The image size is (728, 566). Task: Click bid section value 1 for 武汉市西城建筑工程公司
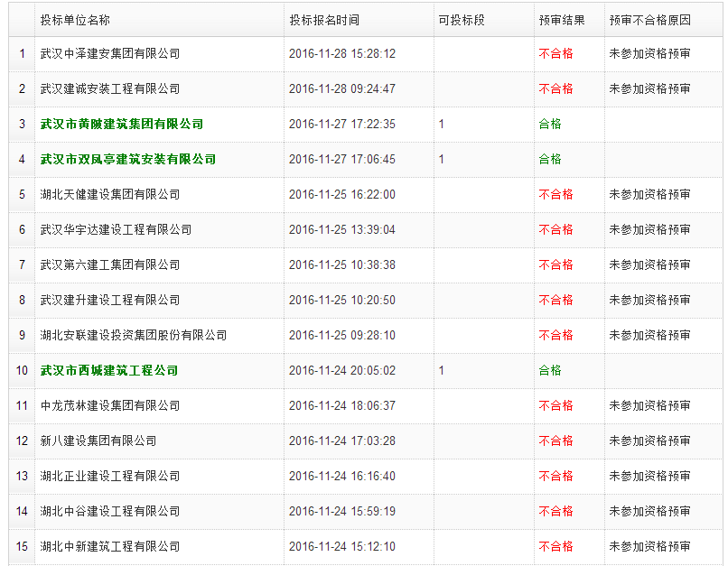[x=442, y=370]
